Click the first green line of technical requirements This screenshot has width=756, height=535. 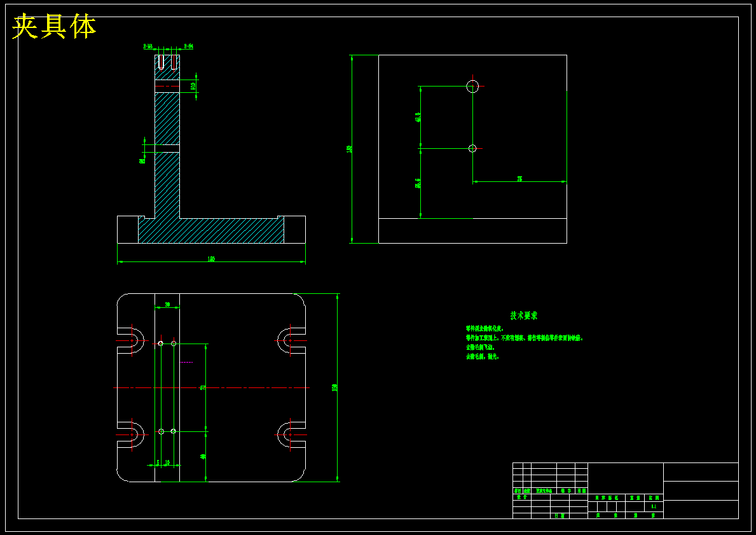pyautogui.click(x=485, y=328)
